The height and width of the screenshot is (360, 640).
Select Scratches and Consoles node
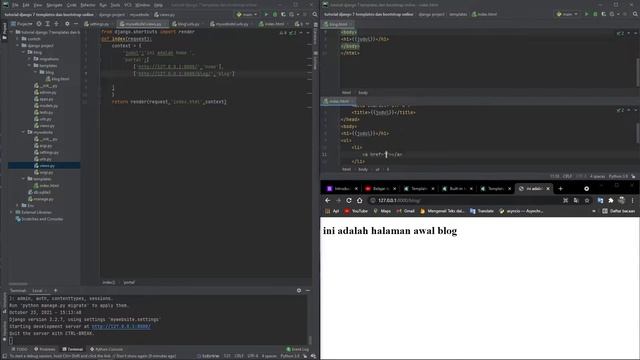39,219
